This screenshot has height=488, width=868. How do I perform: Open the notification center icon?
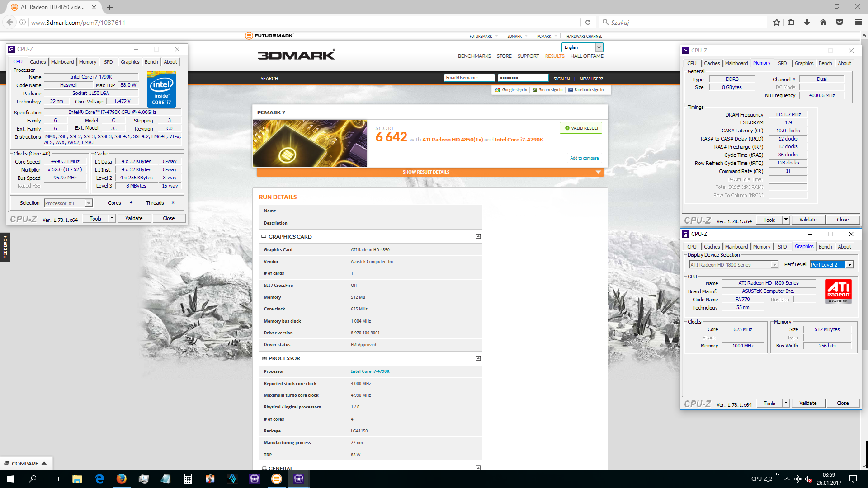[x=853, y=479]
